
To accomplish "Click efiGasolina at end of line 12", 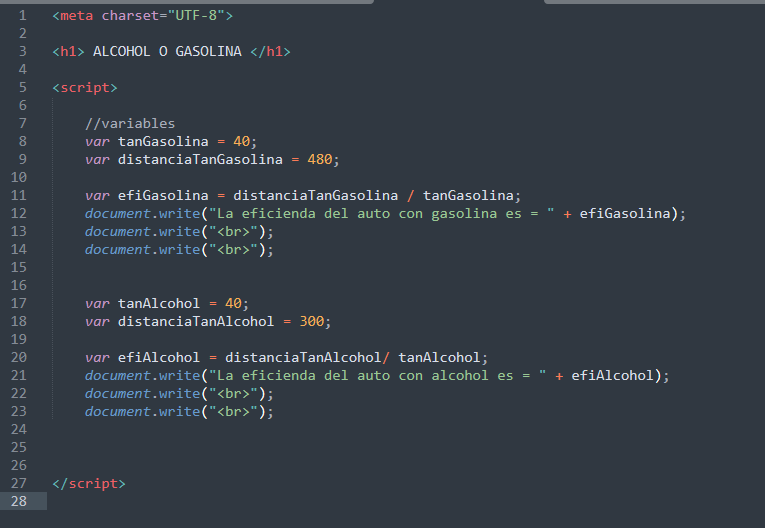I will click(x=625, y=214).
